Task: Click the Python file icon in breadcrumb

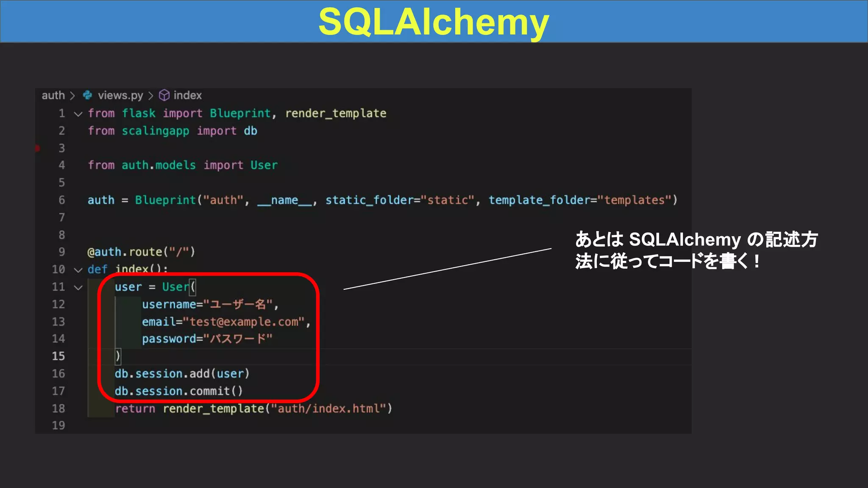Action: (x=88, y=95)
